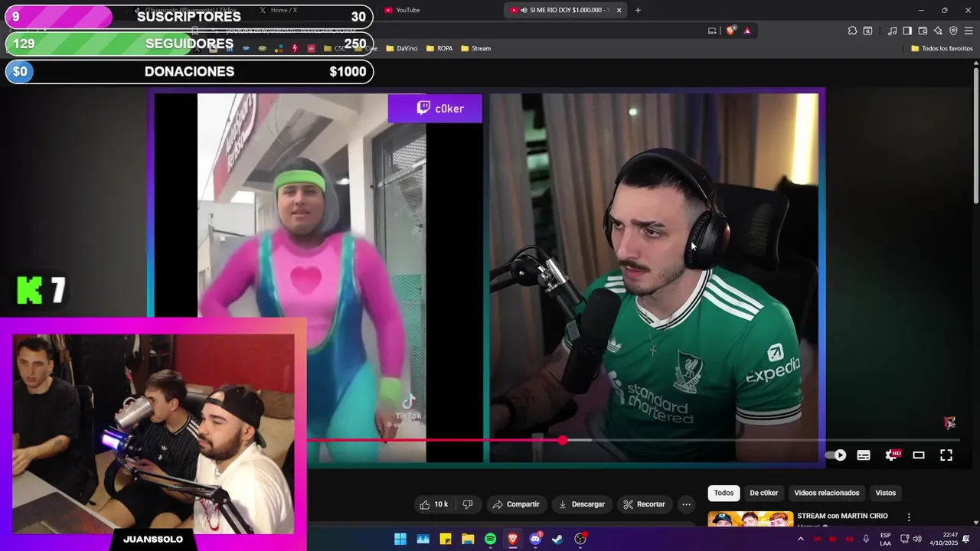Open the Brave playlist music icon

point(892,31)
